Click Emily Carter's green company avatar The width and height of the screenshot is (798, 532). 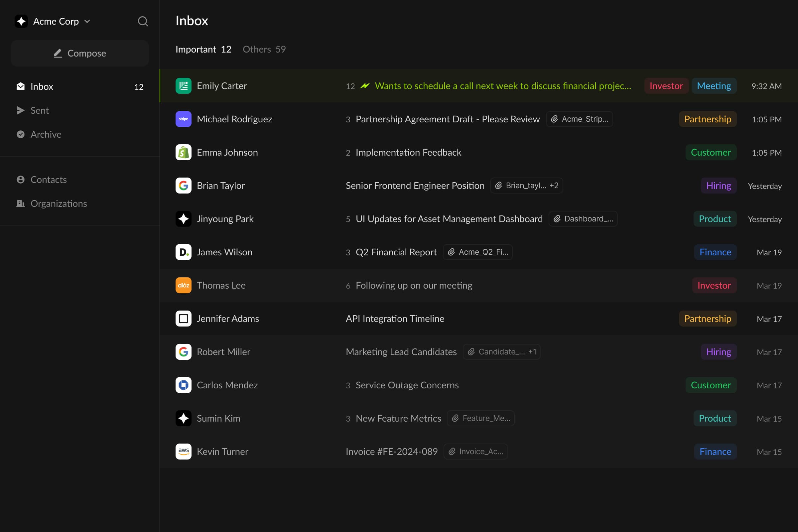tap(184, 86)
